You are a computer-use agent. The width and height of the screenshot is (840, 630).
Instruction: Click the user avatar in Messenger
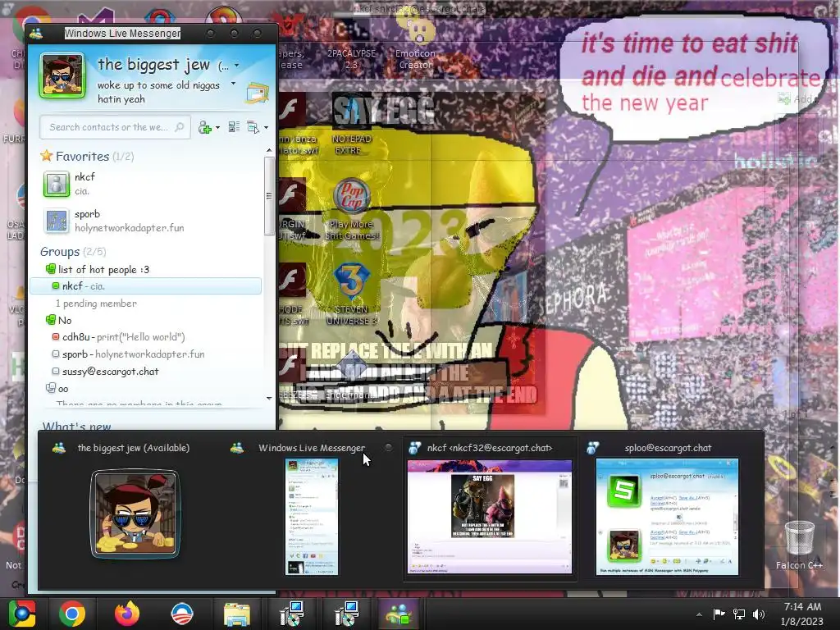[62, 75]
